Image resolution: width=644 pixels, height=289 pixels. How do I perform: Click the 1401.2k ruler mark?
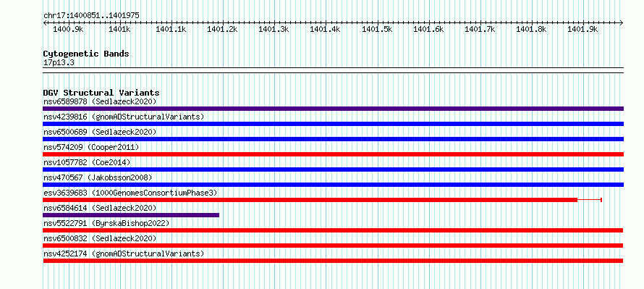pos(223,30)
